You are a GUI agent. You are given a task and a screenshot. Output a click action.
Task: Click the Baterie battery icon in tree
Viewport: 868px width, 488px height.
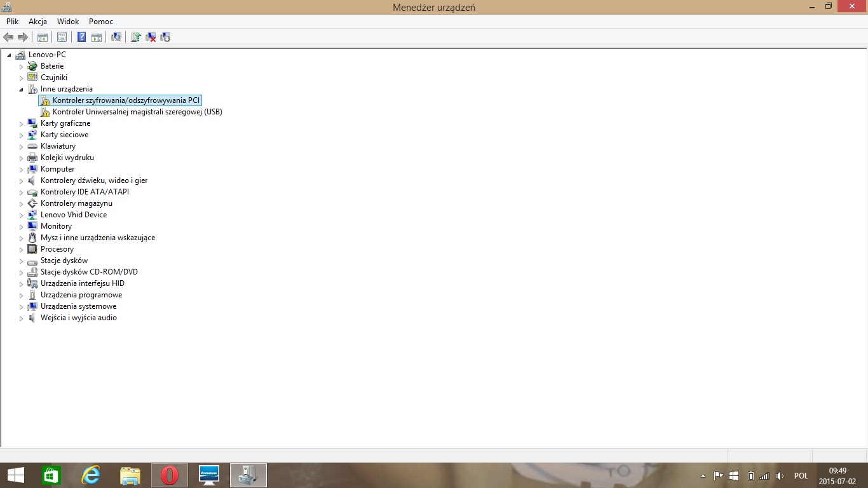click(32, 66)
